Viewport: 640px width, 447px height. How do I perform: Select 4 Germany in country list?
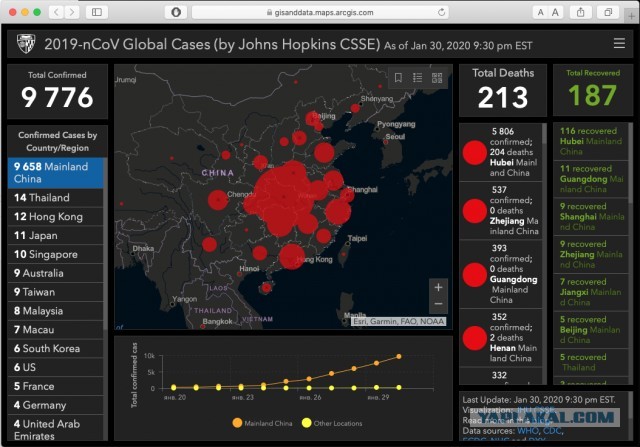56,405
